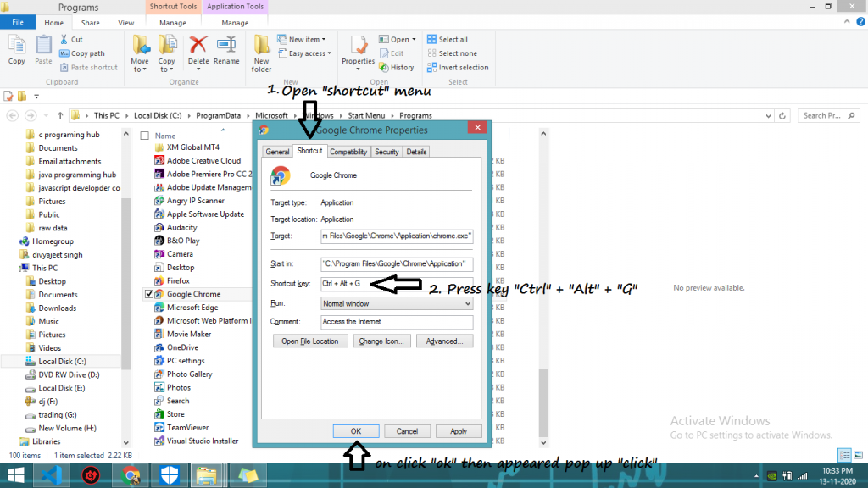Open the Compatibility tab in Properties

tap(348, 152)
